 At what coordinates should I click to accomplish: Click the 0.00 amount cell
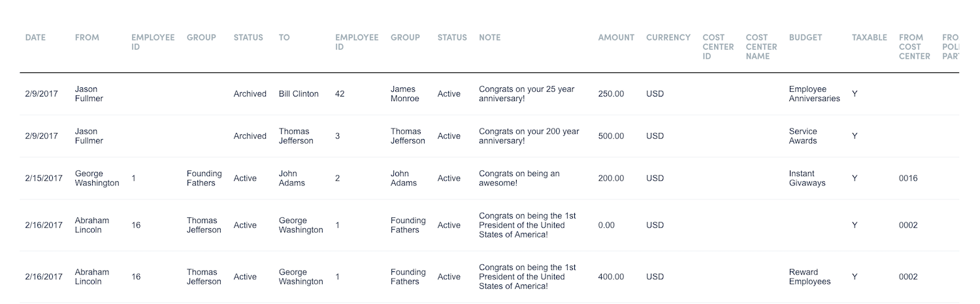click(606, 226)
